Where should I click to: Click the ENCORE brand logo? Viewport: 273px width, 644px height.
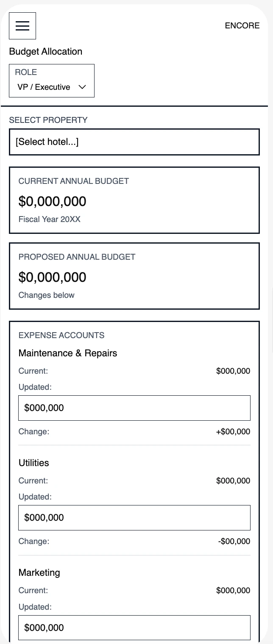(x=242, y=25)
